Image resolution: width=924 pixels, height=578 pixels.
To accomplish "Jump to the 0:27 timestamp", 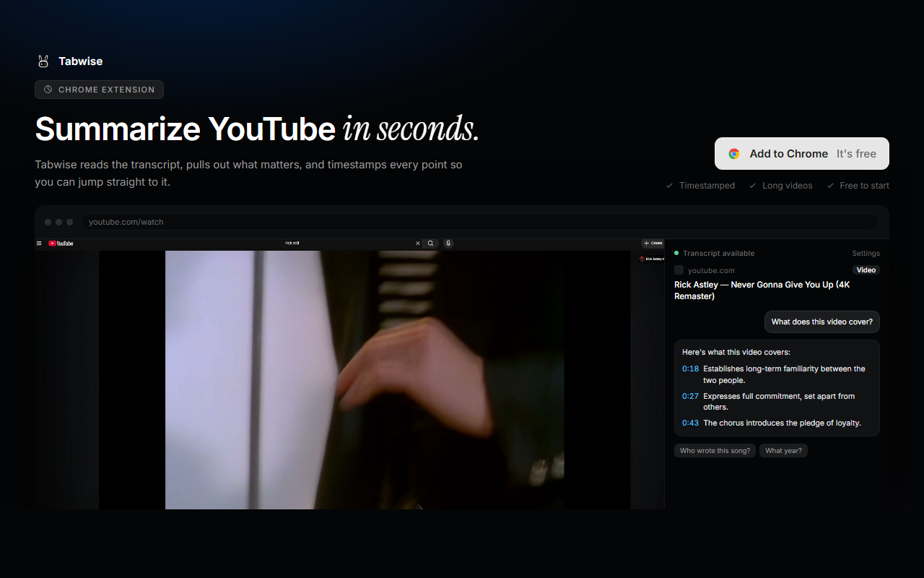I will (x=690, y=396).
